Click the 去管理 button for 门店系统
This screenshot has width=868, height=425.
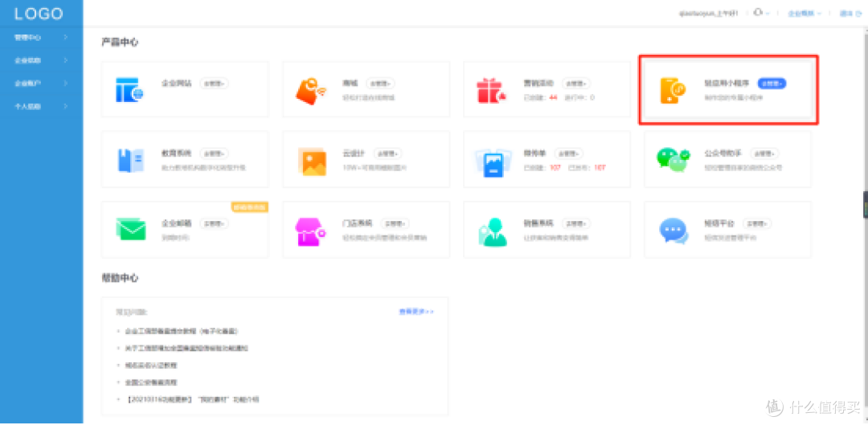[x=395, y=224]
